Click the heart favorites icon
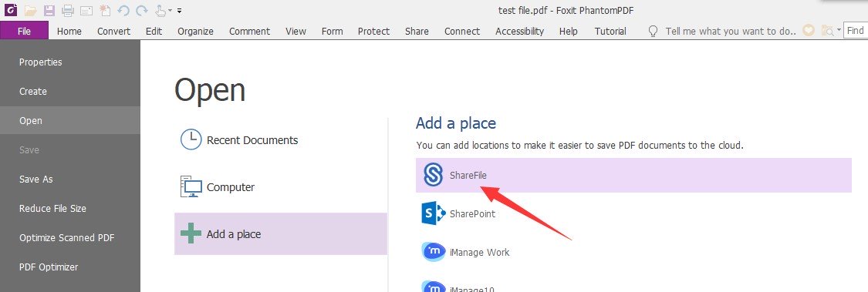868x292 pixels. (809, 31)
